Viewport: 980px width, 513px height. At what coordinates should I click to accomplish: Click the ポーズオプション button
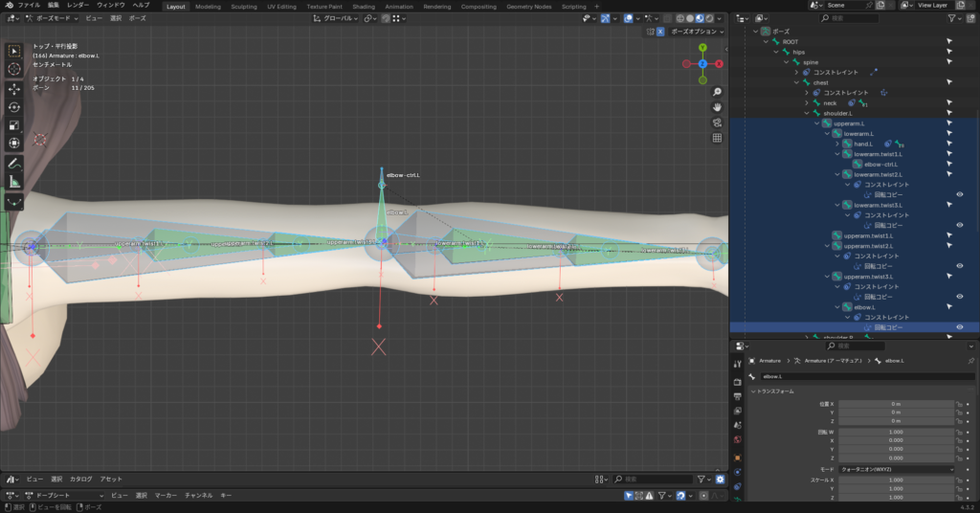[696, 32]
